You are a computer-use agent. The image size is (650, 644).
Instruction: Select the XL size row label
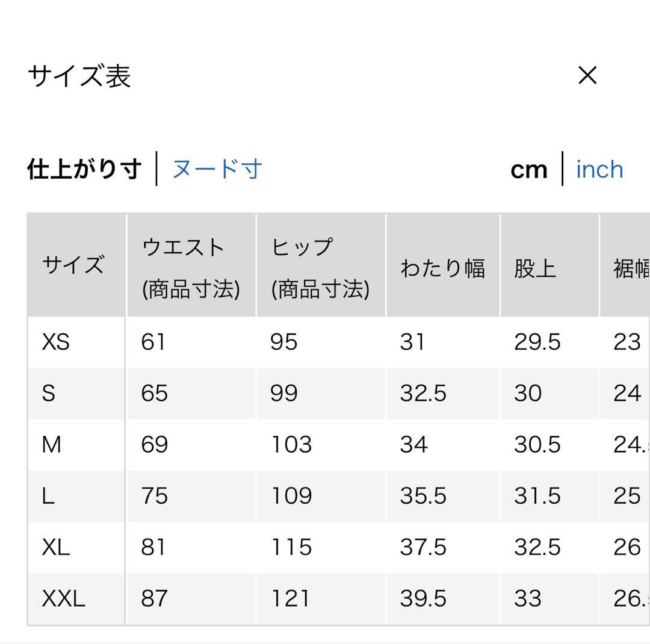click(x=55, y=547)
